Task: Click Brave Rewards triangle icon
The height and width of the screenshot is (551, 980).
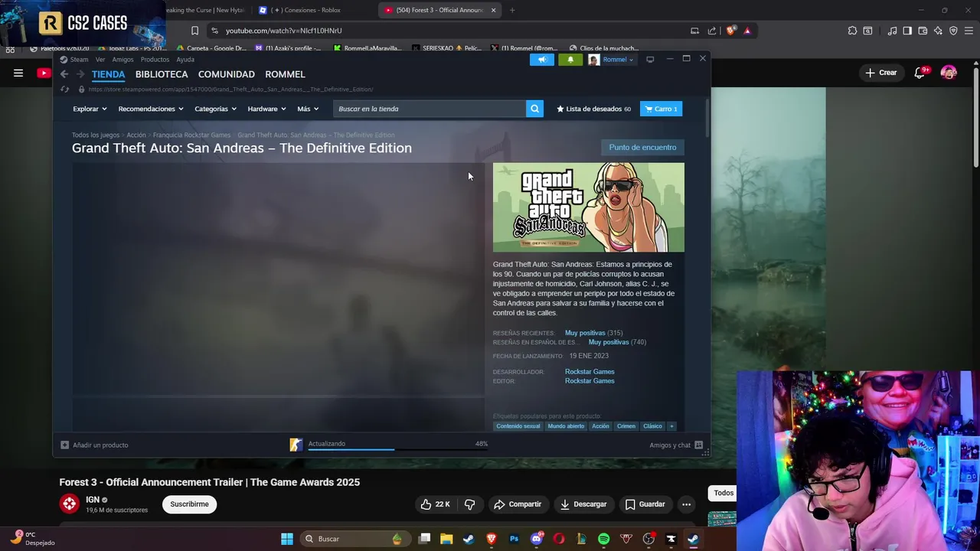Action: coord(747,31)
